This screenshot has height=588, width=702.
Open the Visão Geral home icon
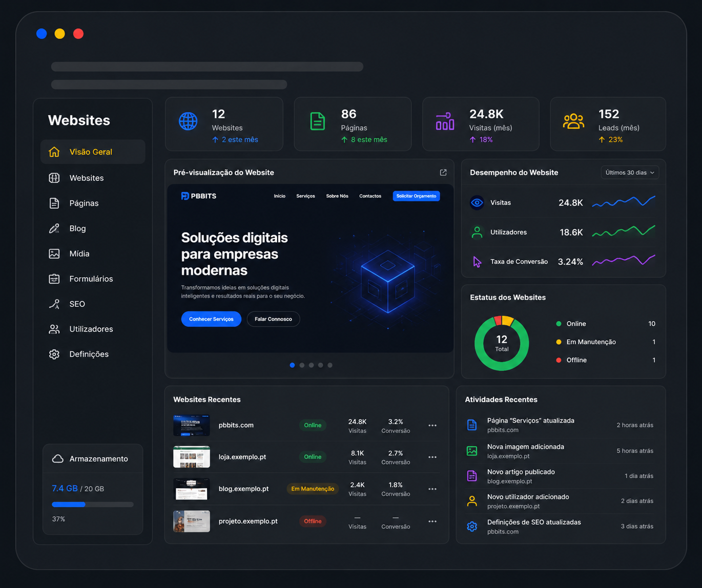coord(54,152)
